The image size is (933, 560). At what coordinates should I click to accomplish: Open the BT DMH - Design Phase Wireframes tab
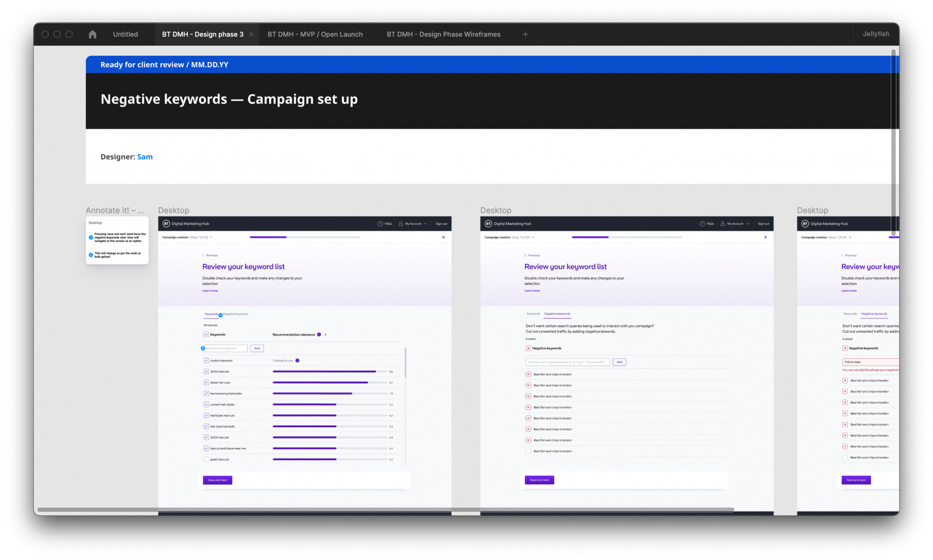coord(444,34)
